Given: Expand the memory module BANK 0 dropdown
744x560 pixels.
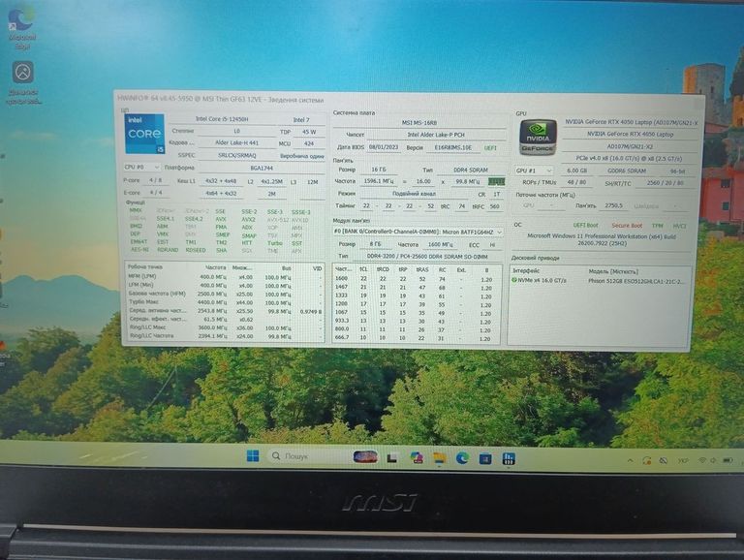Looking at the screenshot, I should pyautogui.click(x=418, y=233).
